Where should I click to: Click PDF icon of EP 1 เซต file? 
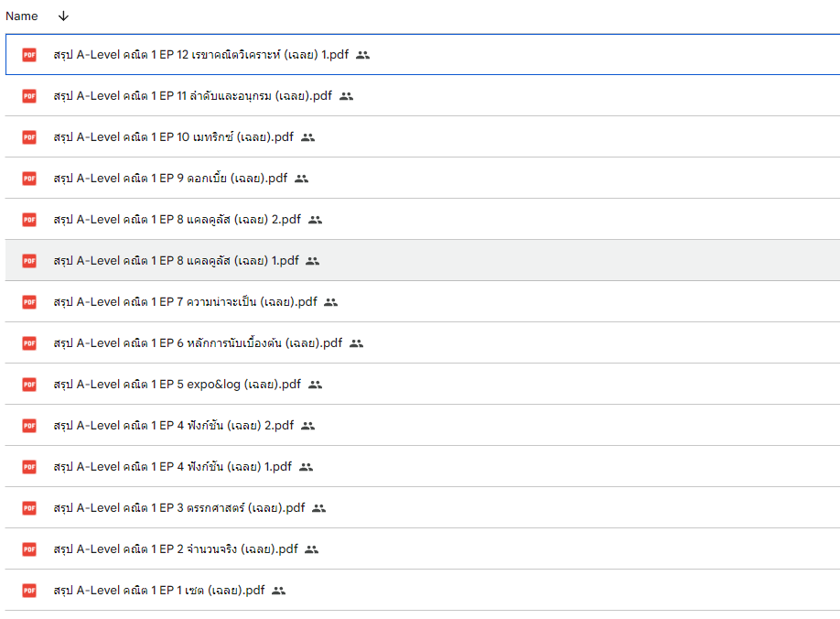(x=29, y=591)
